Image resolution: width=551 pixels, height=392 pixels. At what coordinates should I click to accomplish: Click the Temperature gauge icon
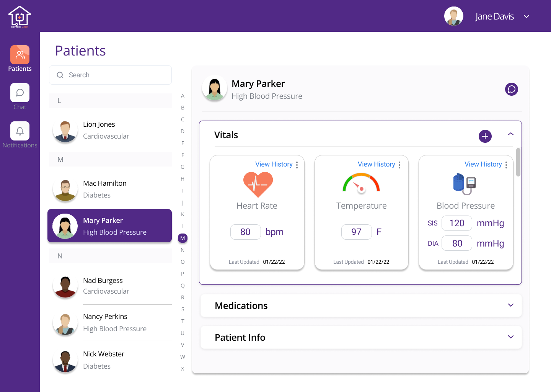click(361, 184)
